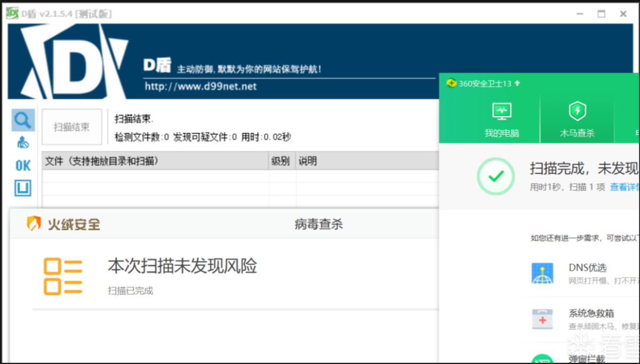Click the 系统急救箱 label
Viewport: 640px width, 364px height.
(x=591, y=313)
